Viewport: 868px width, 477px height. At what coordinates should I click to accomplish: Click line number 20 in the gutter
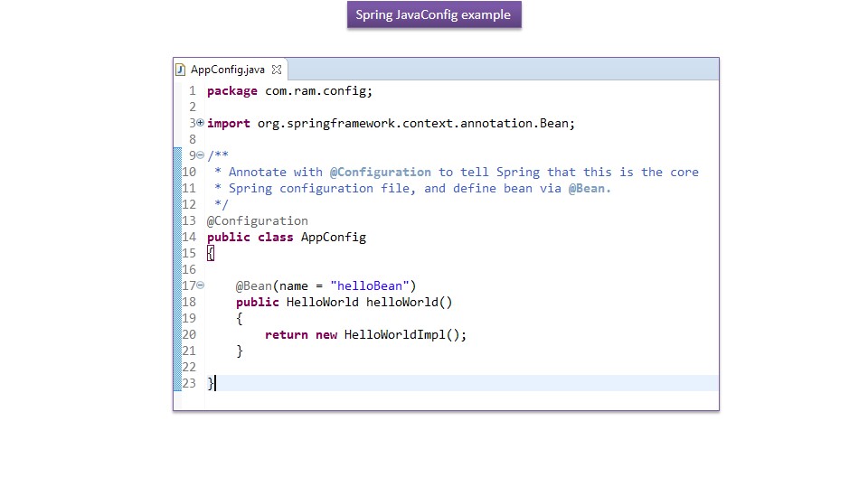point(189,335)
